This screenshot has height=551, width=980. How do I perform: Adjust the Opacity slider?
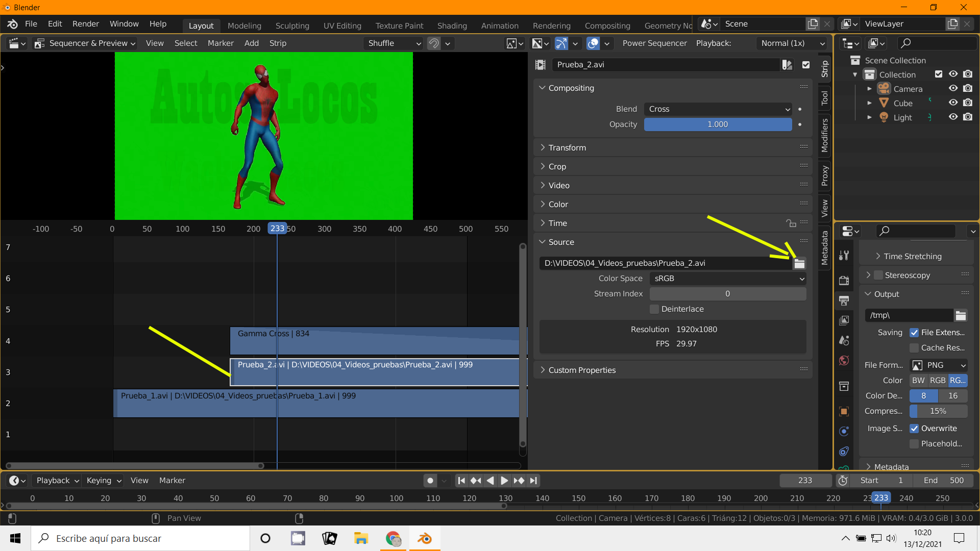pos(718,124)
